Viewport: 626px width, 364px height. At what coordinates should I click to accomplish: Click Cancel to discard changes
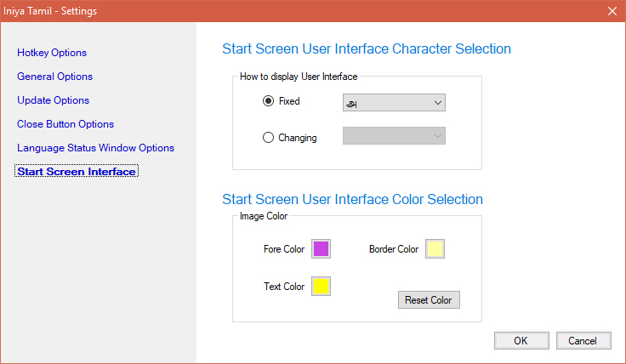[x=583, y=340]
